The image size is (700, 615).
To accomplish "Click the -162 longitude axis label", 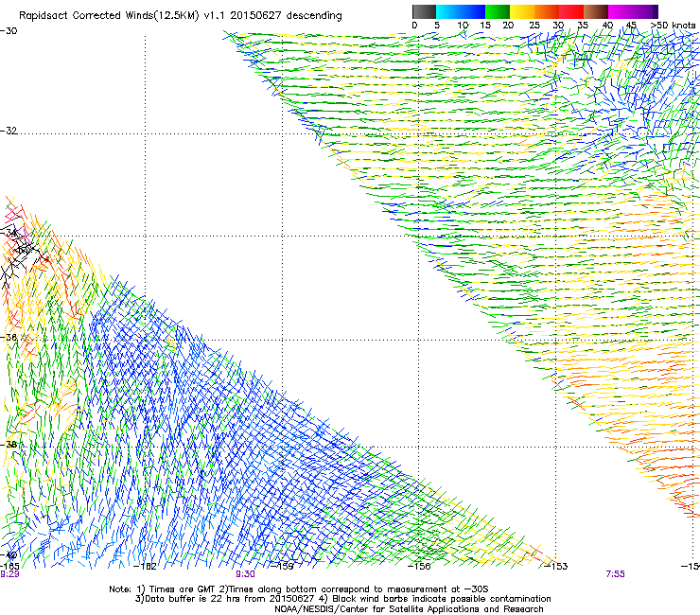I will pos(145,566).
